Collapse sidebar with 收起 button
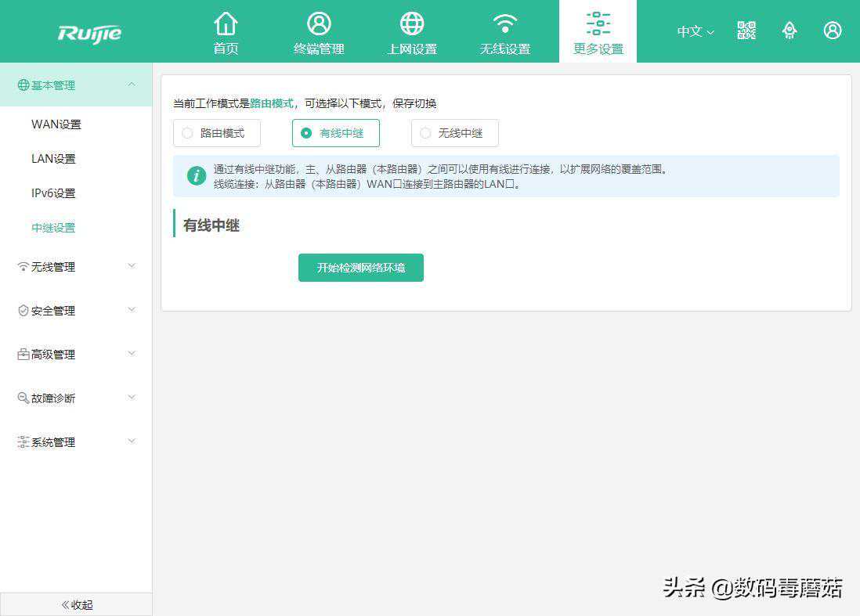The height and width of the screenshot is (616, 860). pos(76,604)
